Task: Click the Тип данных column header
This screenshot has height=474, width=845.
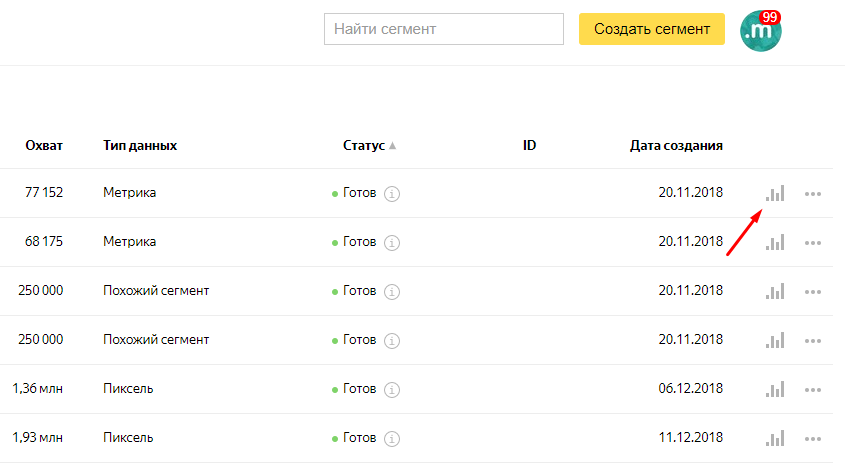Action: pyautogui.click(x=140, y=145)
